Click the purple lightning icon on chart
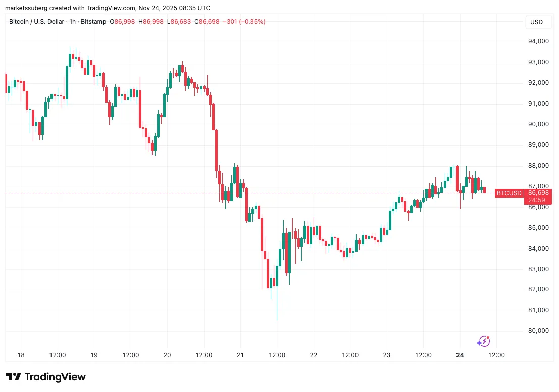The width and height of the screenshot is (559, 392). coord(483,341)
